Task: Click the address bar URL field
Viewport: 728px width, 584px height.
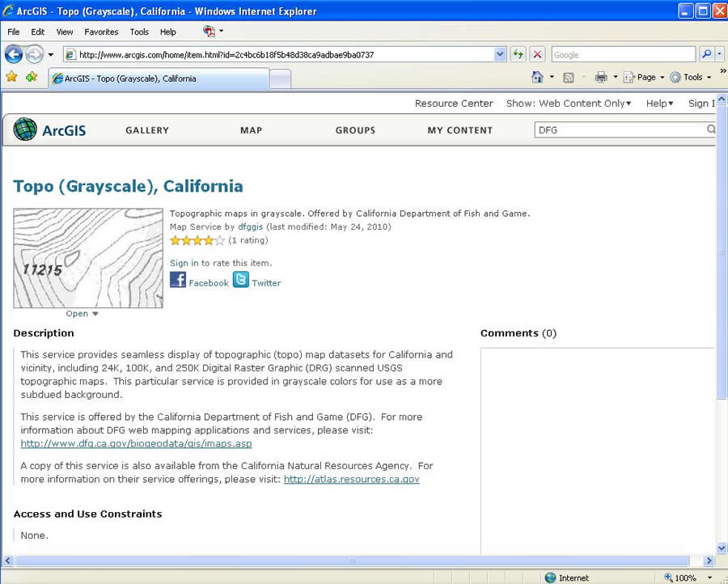Action: (x=284, y=55)
